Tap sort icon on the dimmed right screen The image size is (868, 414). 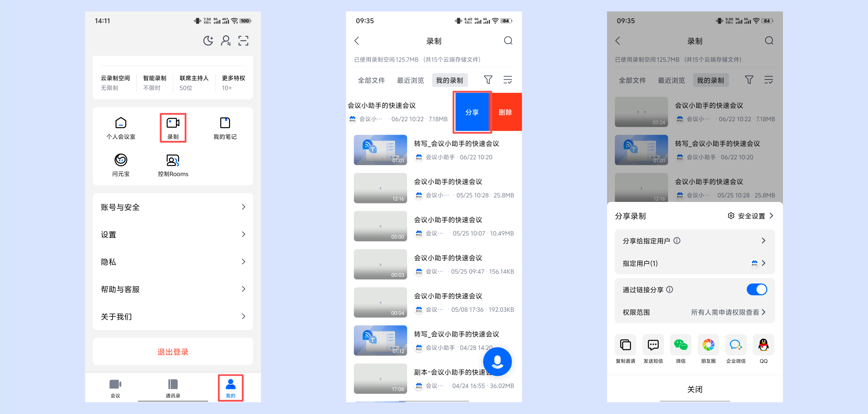point(768,80)
